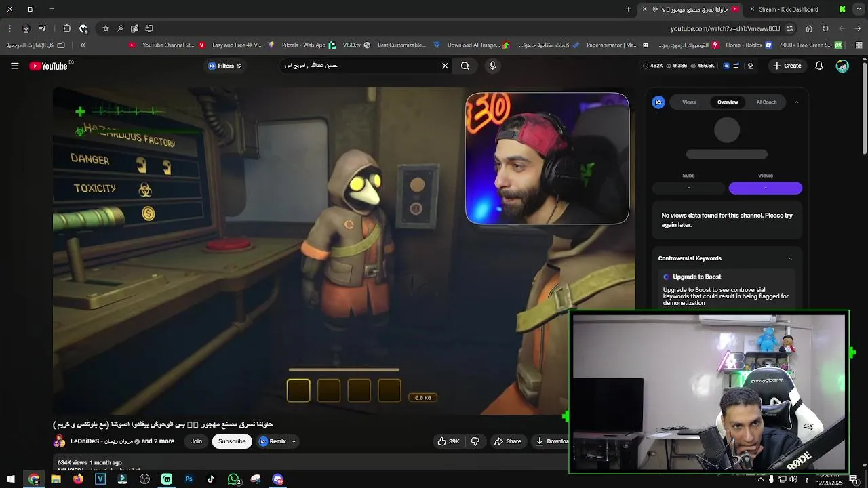
Task: Open Chrome three-dot menu
Action: (x=9, y=28)
